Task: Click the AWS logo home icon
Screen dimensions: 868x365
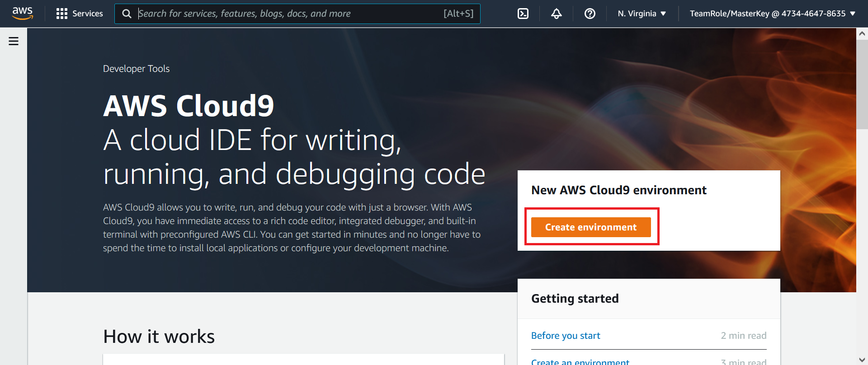Action: coord(23,14)
